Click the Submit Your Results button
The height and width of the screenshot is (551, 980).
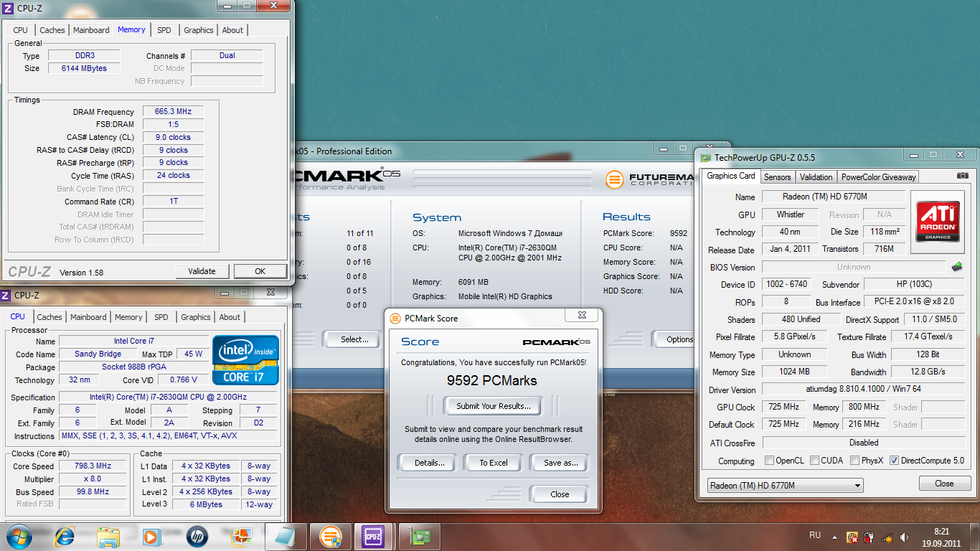pyautogui.click(x=494, y=406)
